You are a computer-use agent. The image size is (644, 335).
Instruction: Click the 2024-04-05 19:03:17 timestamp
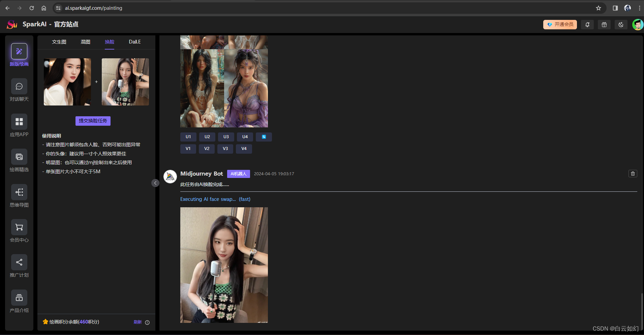point(274,174)
